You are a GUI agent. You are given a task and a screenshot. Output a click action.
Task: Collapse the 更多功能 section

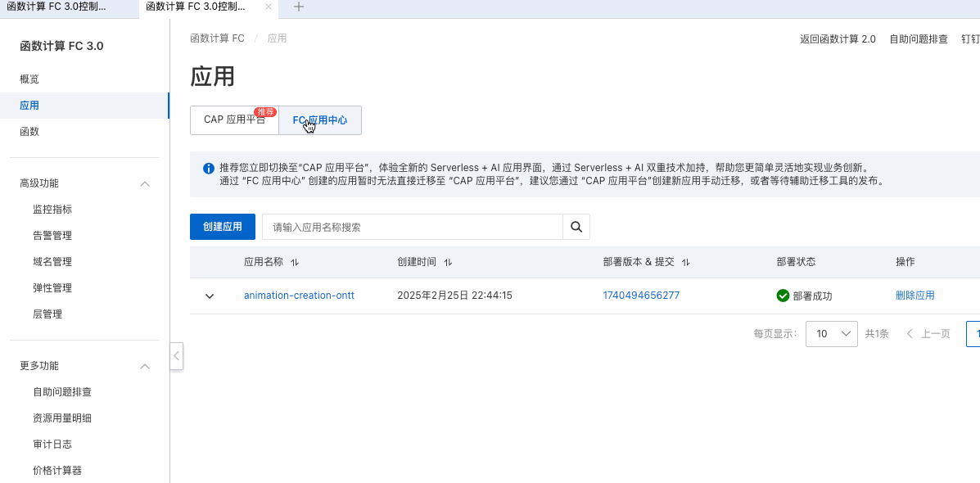pos(145,366)
